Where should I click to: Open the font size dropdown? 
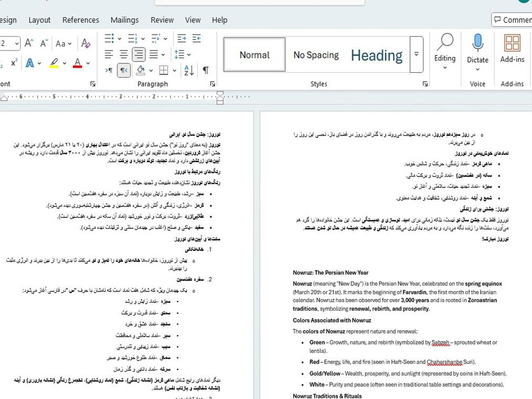click(x=16, y=44)
